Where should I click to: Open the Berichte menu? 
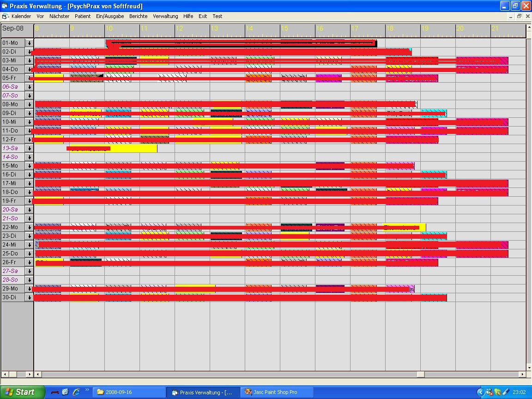[139, 16]
